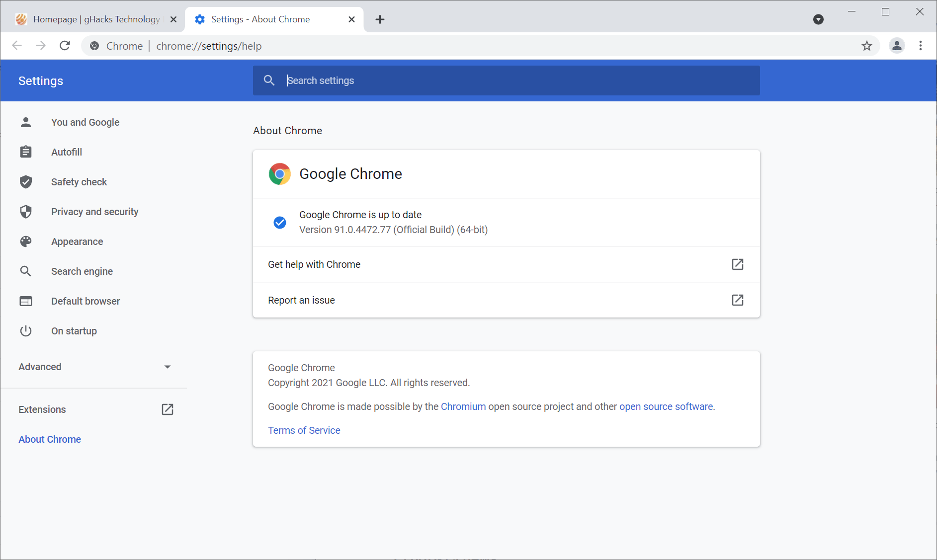This screenshot has height=560, width=937.
Task: Click the browser back arrow
Action: 17,46
